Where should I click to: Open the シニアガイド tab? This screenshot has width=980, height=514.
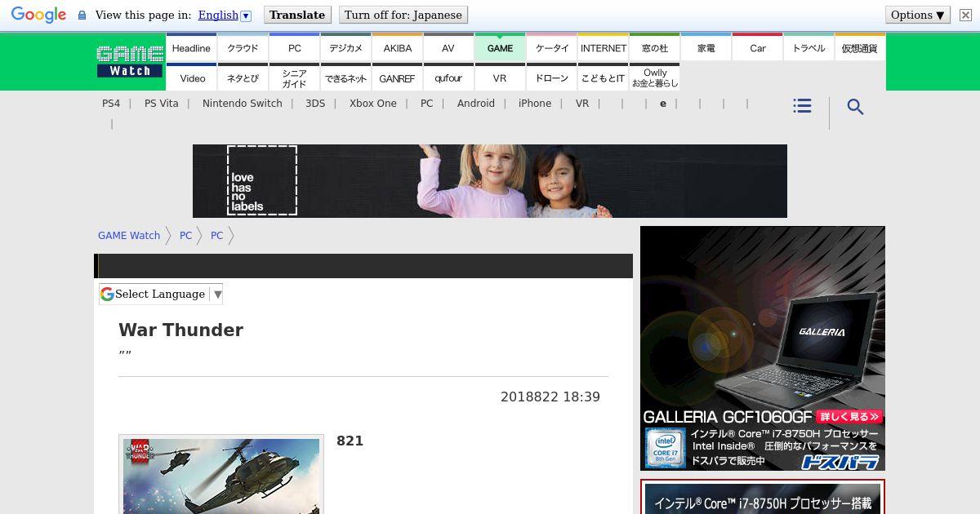294,78
